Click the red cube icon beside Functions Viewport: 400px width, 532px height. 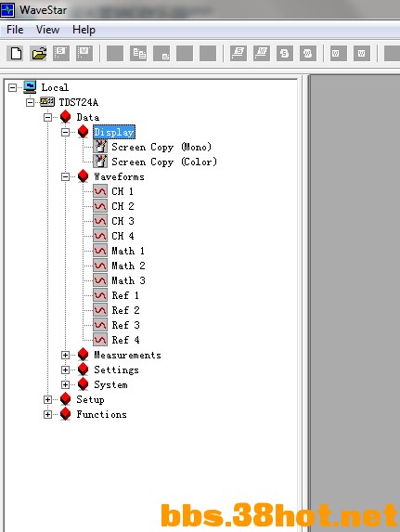click(x=66, y=414)
